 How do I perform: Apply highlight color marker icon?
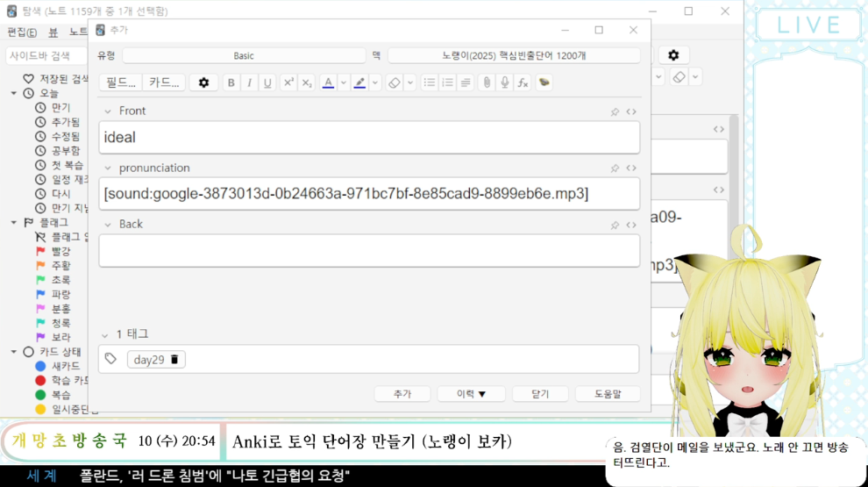(x=359, y=82)
